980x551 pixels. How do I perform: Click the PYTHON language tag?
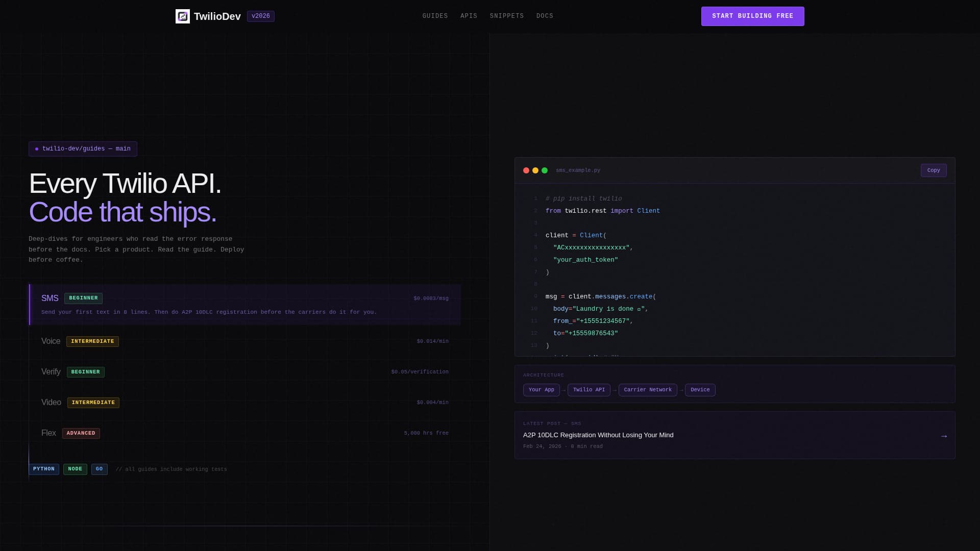(x=44, y=469)
